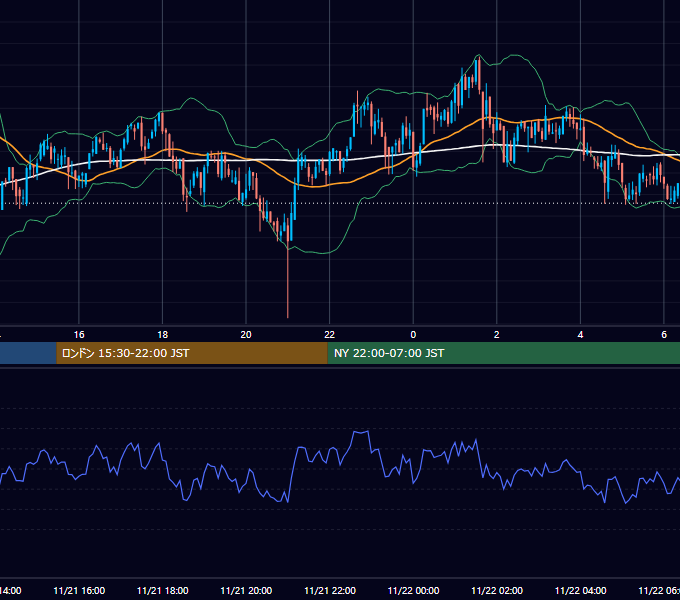Click the hour label 22 on time axis
The height and width of the screenshot is (600, 680).
[x=330, y=335]
